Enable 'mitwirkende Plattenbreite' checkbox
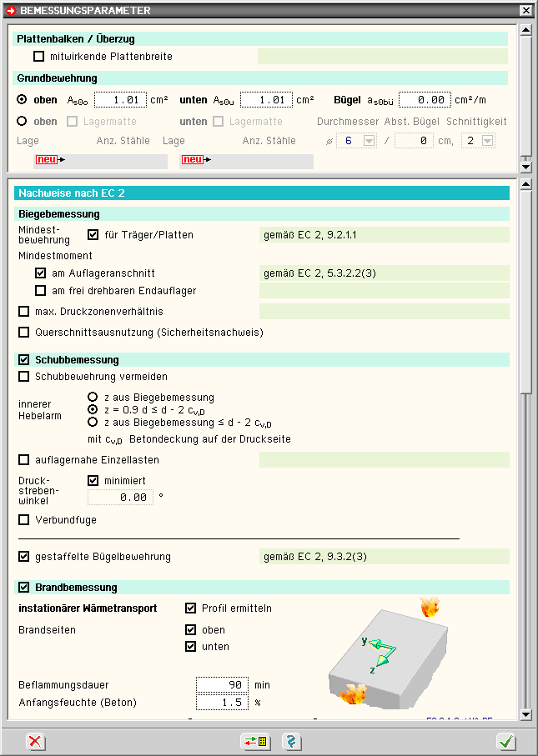The height and width of the screenshot is (756, 538). 39,57
